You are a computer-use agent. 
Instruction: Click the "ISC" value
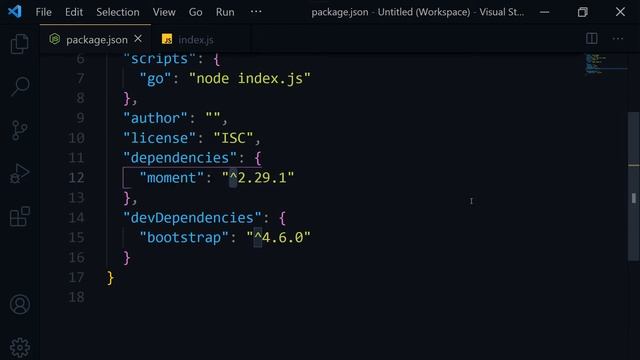click(233, 138)
